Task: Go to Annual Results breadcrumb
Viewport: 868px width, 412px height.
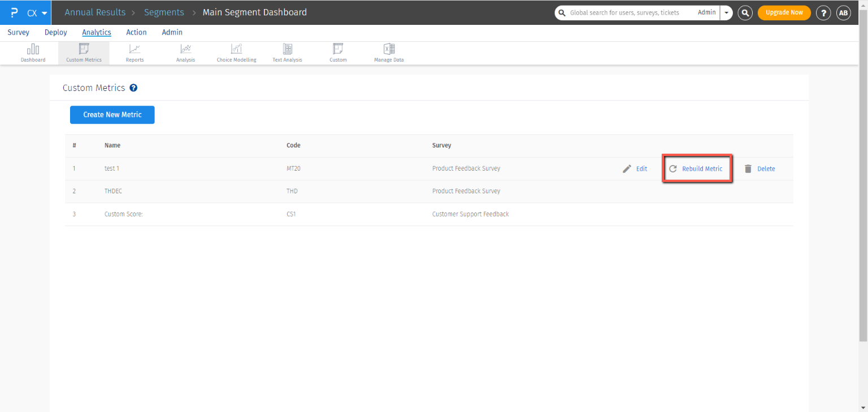Action: pos(95,12)
